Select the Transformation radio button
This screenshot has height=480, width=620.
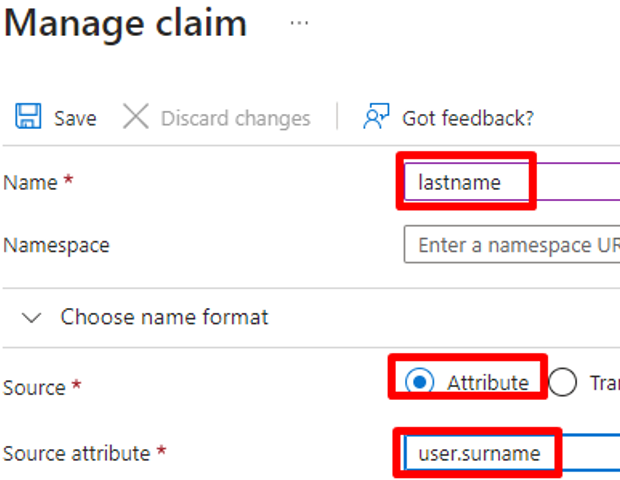[x=563, y=382]
